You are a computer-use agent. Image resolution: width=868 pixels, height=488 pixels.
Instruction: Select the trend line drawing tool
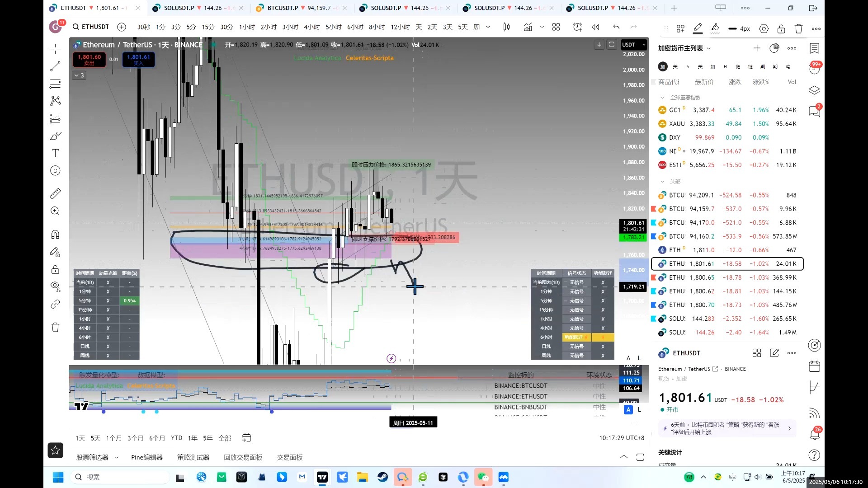click(55, 66)
